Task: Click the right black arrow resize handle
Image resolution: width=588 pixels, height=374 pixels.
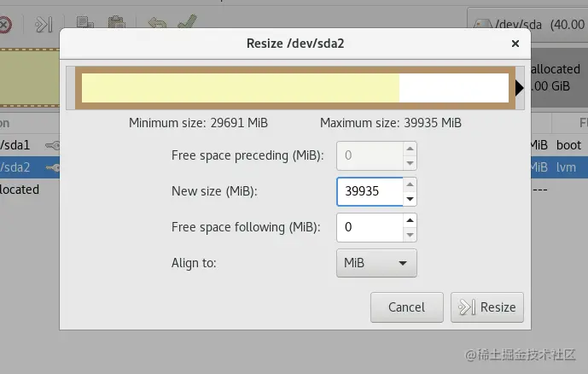Action: pos(520,88)
